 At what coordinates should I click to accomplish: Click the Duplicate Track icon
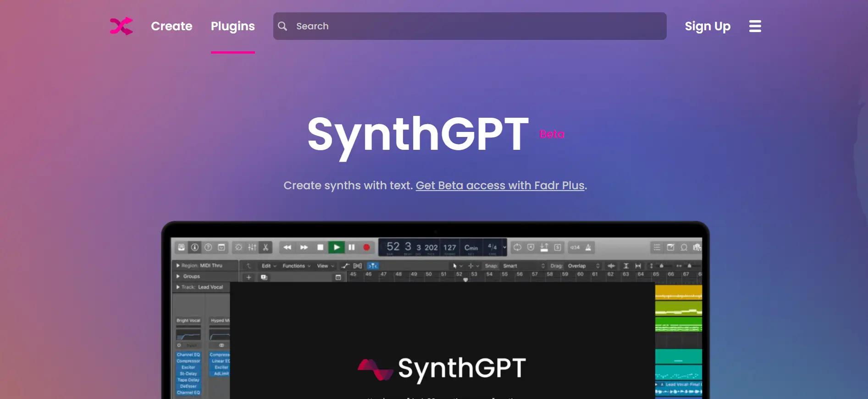point(264,277)
